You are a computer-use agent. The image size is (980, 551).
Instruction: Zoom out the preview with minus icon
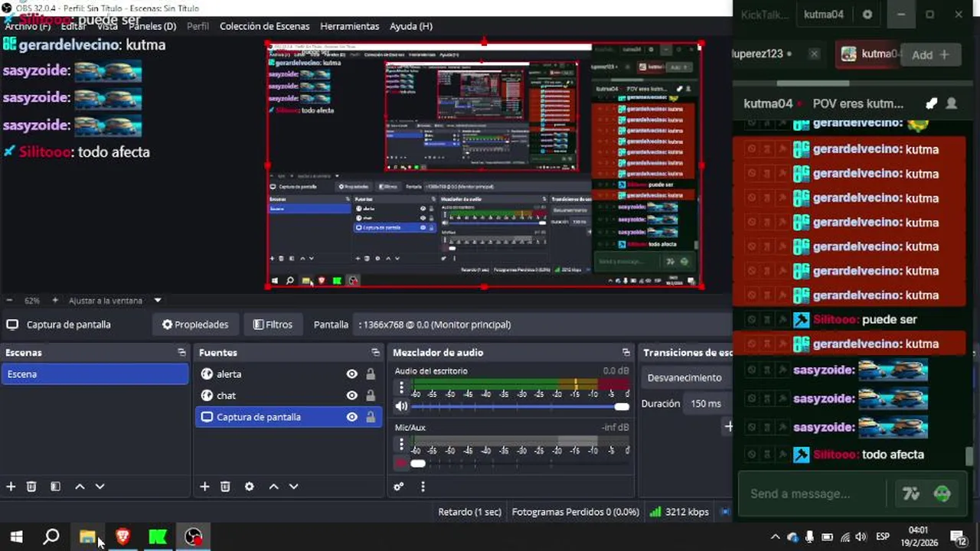(x=9, y=301)
